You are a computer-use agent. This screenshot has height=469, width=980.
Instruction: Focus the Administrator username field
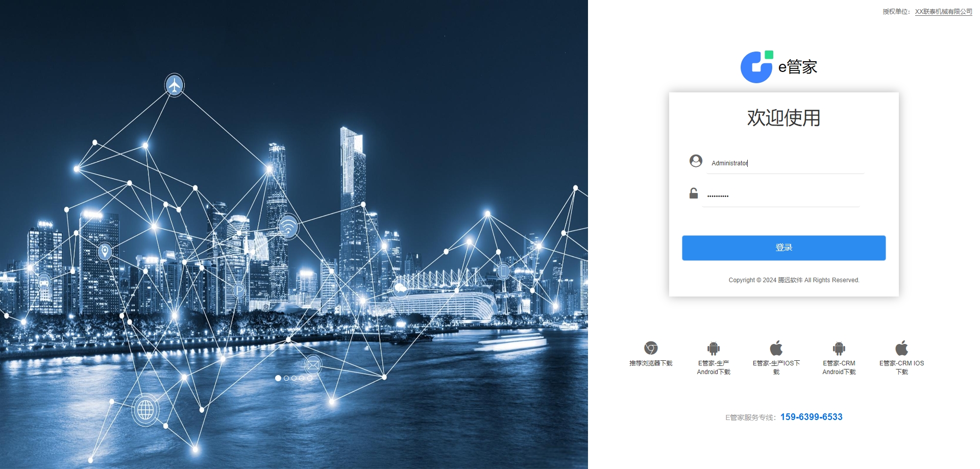pyautogui.click(x=785, y=163)
